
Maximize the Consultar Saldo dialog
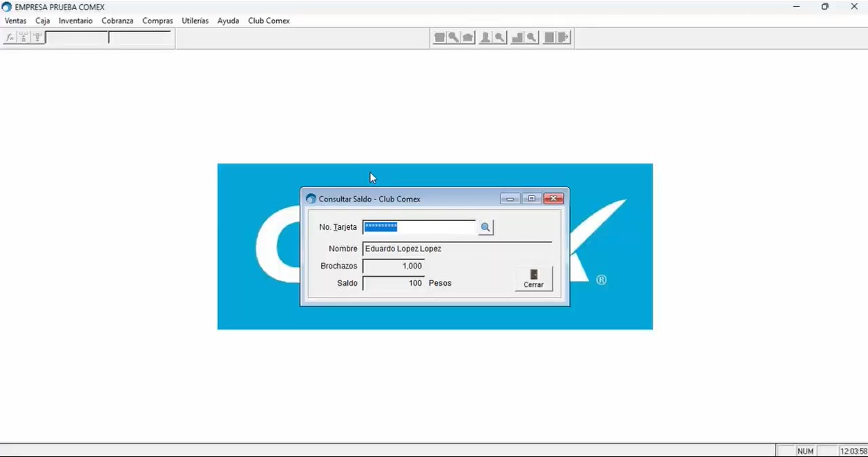(x=532, y=199)
